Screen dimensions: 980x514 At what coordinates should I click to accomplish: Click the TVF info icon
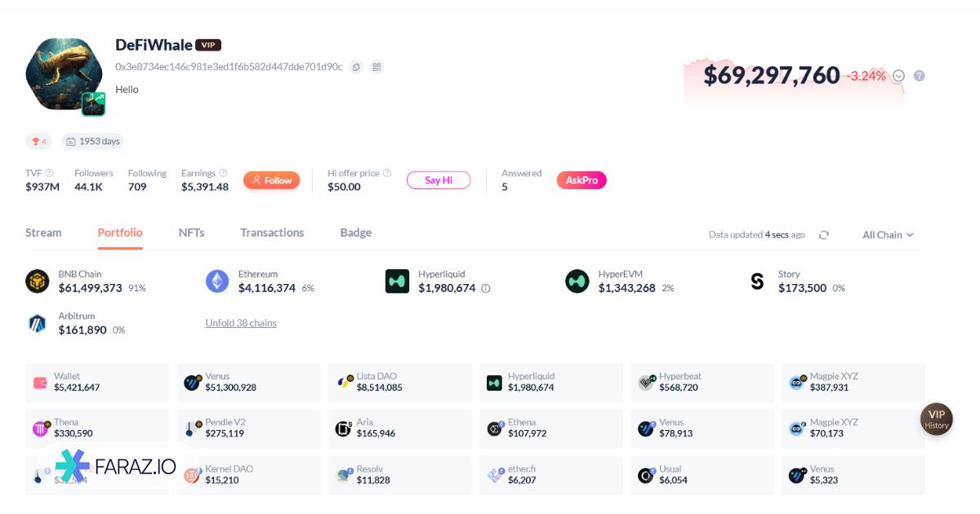click(49, 173)
